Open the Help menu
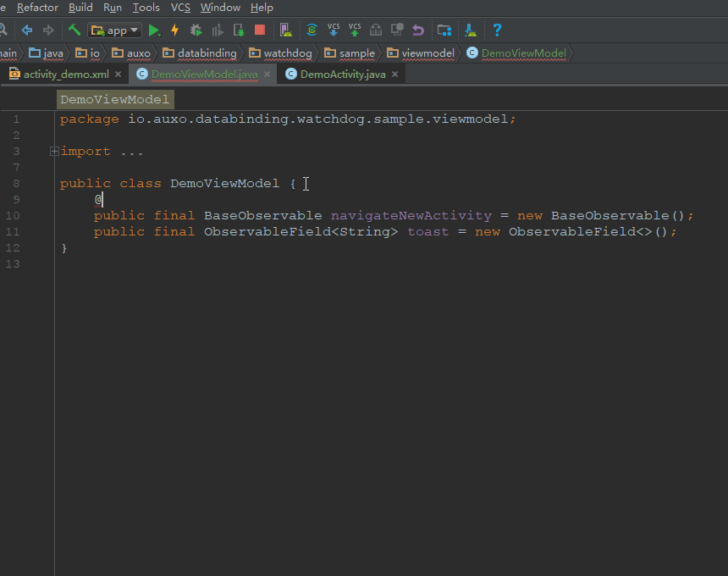The height and width of the screenshot is (576, 728). [x=262, y=8]
